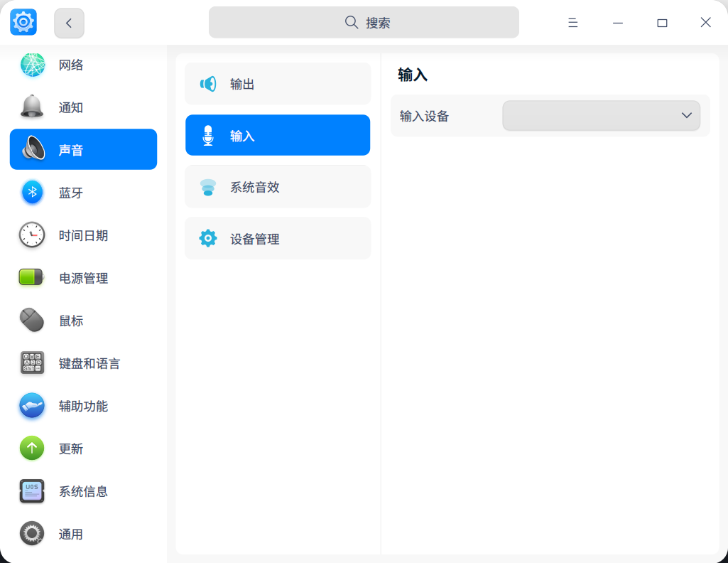Image resolution: width=728 pixels, height=563 pixels.
Task: Maximize the settings window
Action: tap(662, 23)
